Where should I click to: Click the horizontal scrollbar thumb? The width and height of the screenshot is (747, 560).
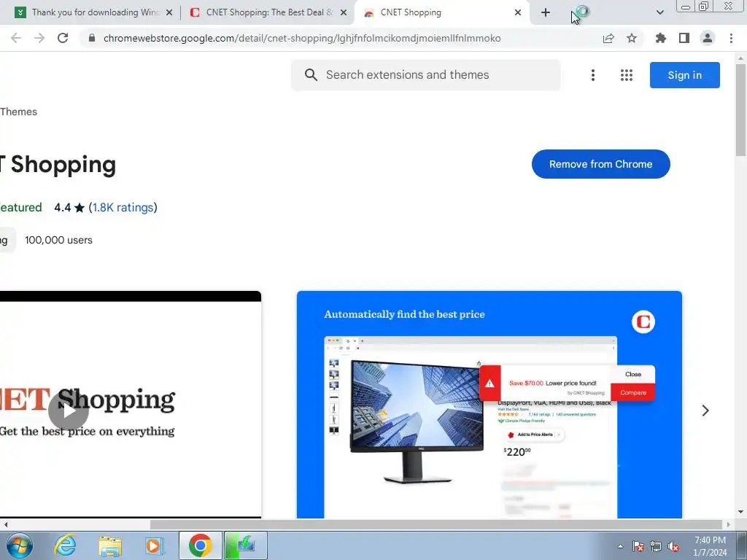pos(436,524)
